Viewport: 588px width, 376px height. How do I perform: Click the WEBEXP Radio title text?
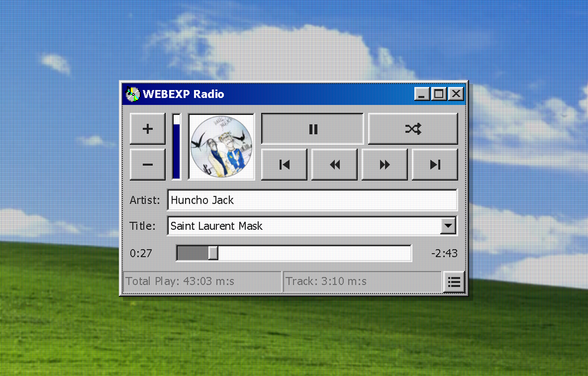tap(184, 94)
